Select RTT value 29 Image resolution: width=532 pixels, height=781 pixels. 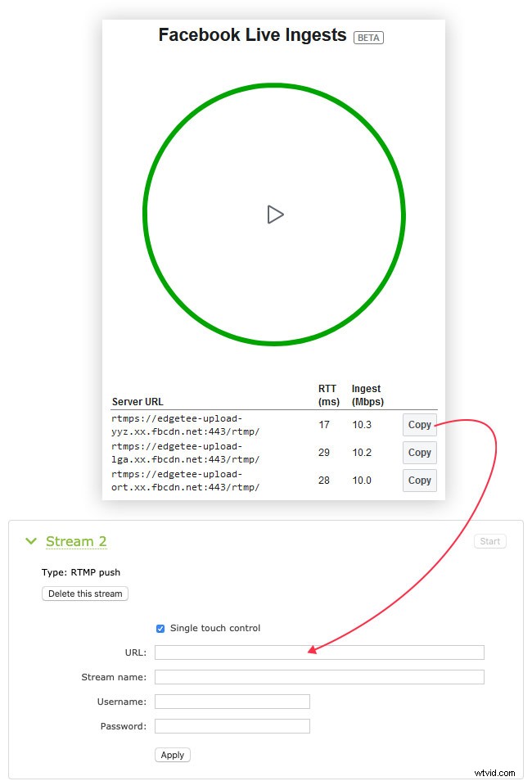click(x=324, y=453)
